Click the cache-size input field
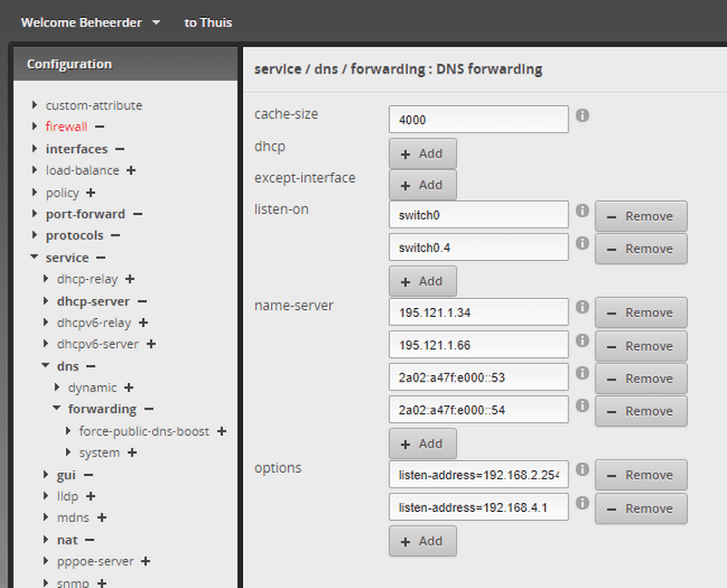 (x=478, y=120)
